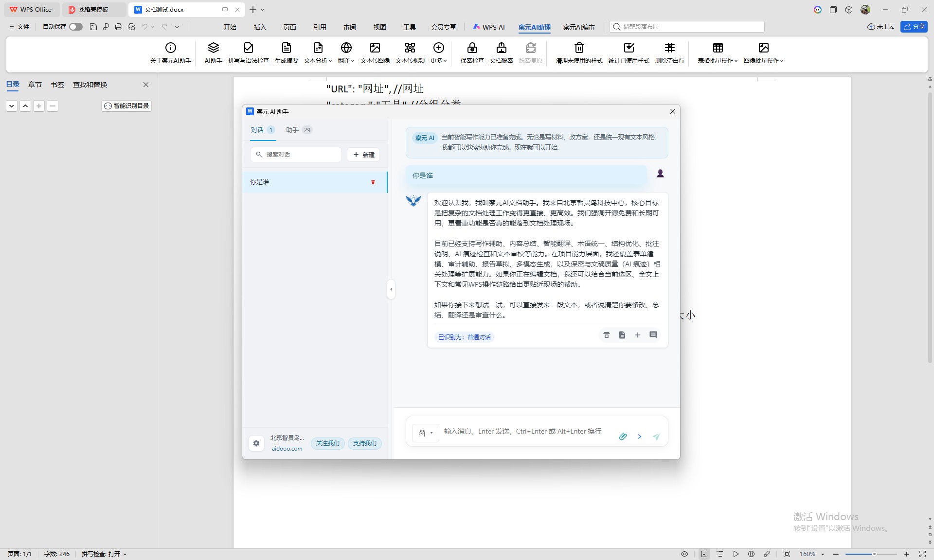Click the zoom slider in status bar
The width and height of the screenshot is (934, 560).
point(874,554)
